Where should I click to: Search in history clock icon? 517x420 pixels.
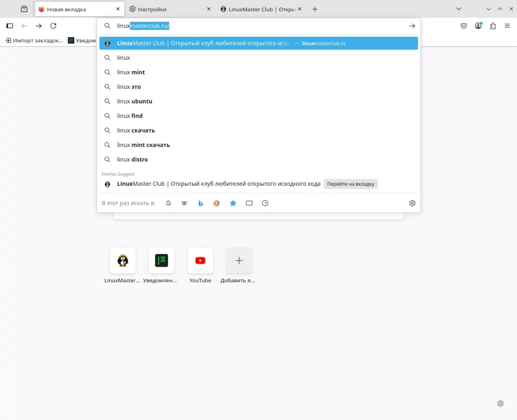pos(265,203)
